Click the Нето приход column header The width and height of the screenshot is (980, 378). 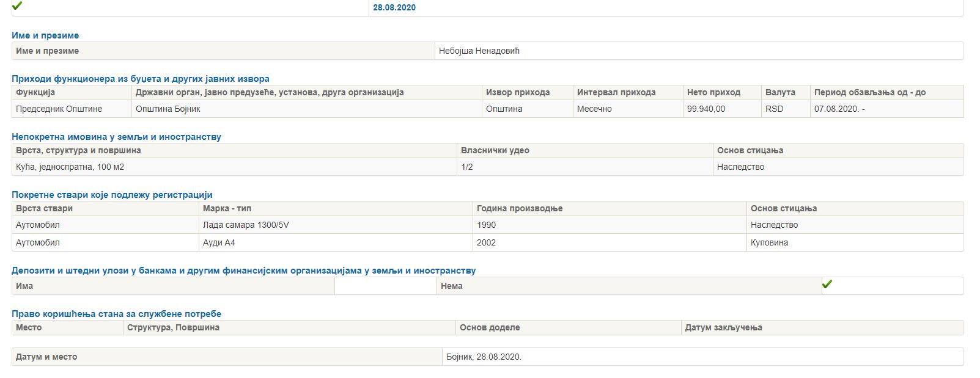coord(713,92)
